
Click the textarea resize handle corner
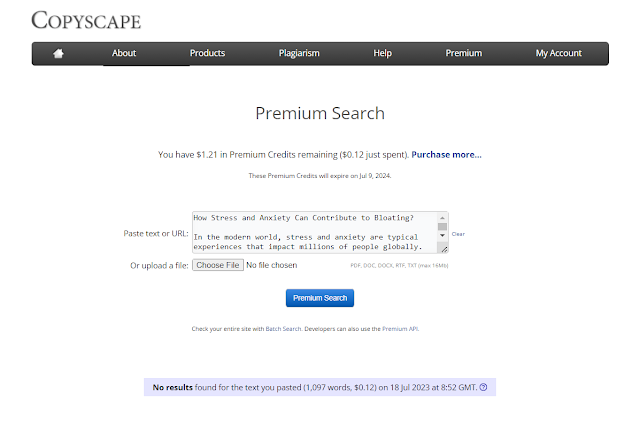[x=444, y=249]
